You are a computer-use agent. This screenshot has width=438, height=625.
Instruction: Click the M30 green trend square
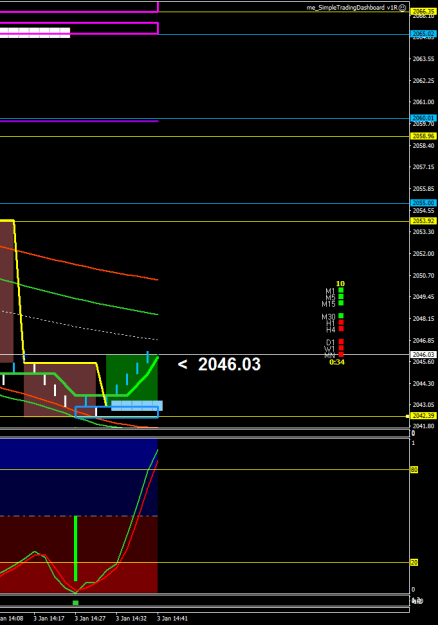(x=341, y=316)
